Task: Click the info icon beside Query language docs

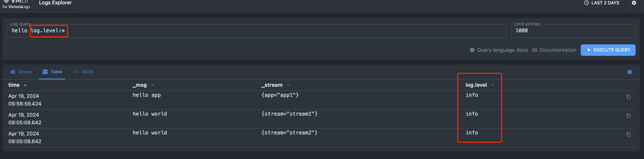Action: click(472, 50)
